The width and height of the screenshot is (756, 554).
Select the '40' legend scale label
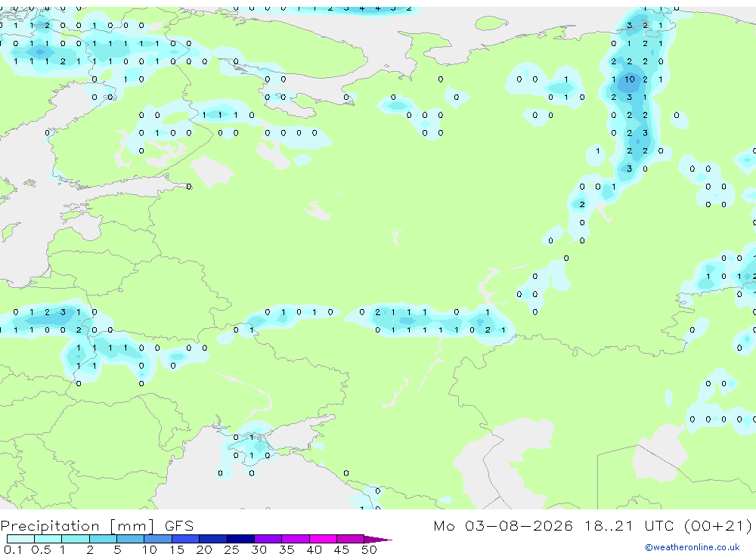coord(314,549)
